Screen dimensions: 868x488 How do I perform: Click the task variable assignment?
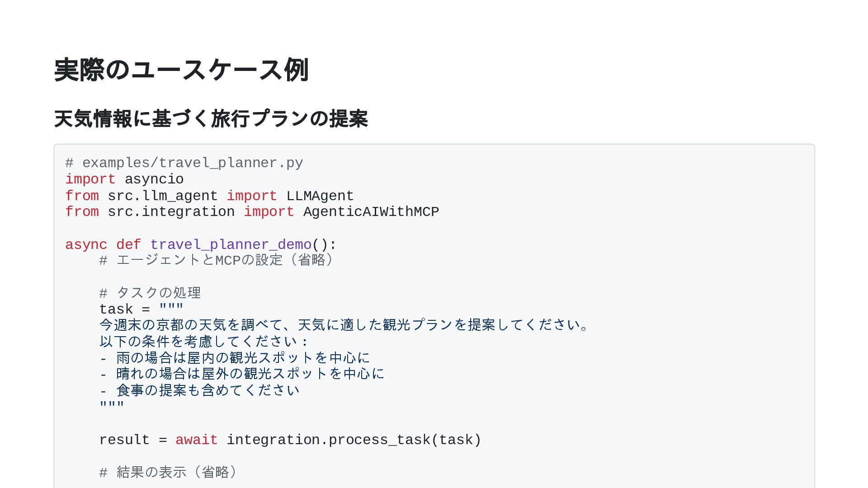pos(116,310)
